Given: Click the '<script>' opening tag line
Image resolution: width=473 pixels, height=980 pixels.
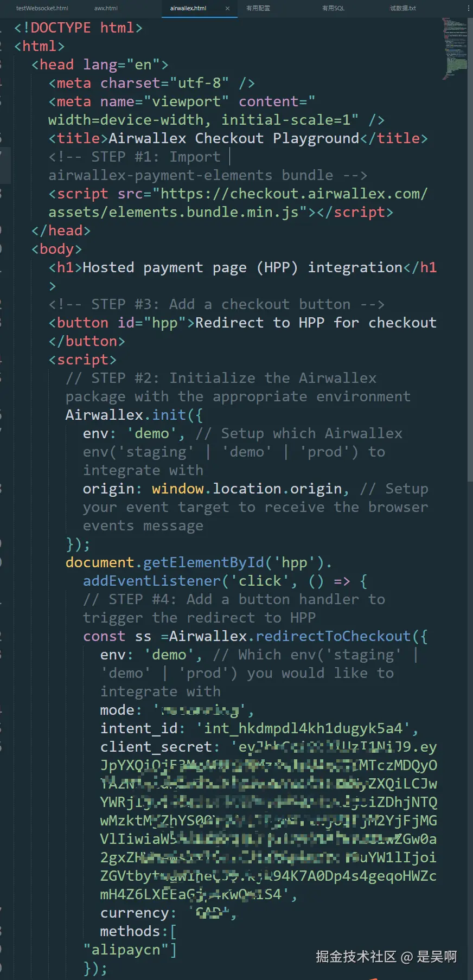Looking at the screenshot, I should point(82,360).
